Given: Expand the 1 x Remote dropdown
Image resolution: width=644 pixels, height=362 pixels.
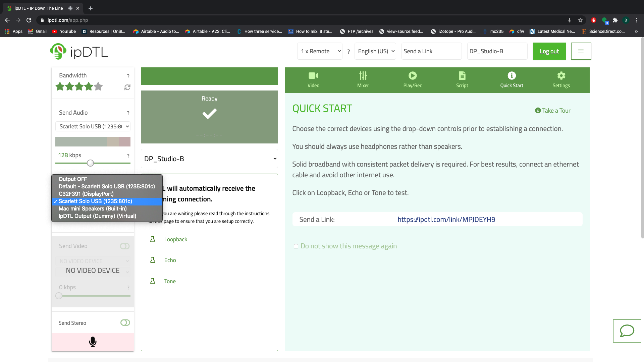Looking at the screenshot, I should coord(320,51).
